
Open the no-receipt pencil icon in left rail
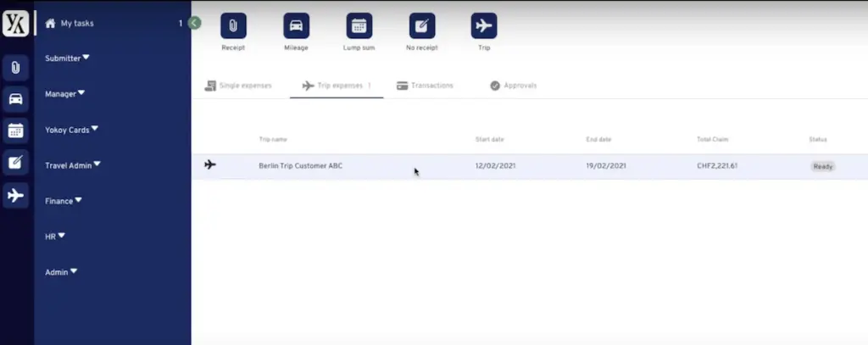pyautogui.click(x=15, y=163)
